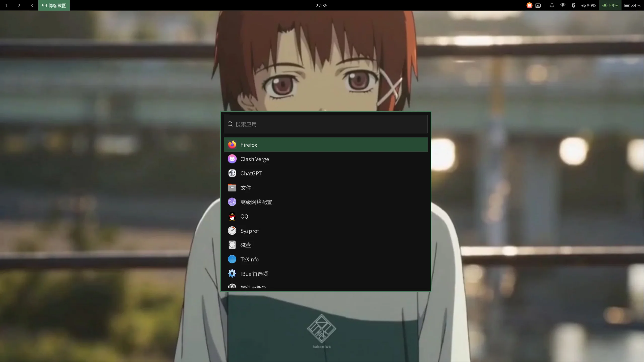This screenshot has height=362, width=644.
Task: Click the brightness 59% indicator
Action: pyautogui.click(x=610, y=5)
